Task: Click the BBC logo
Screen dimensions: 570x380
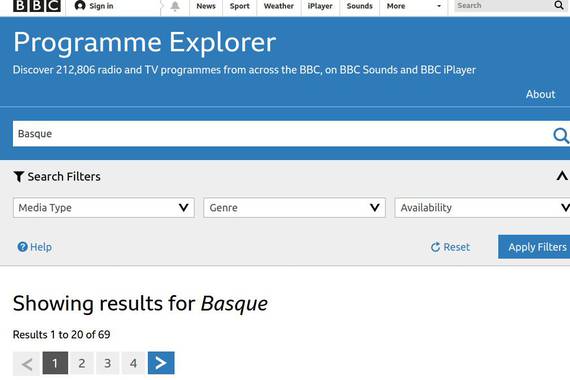Action: click(x=37, y=5)
